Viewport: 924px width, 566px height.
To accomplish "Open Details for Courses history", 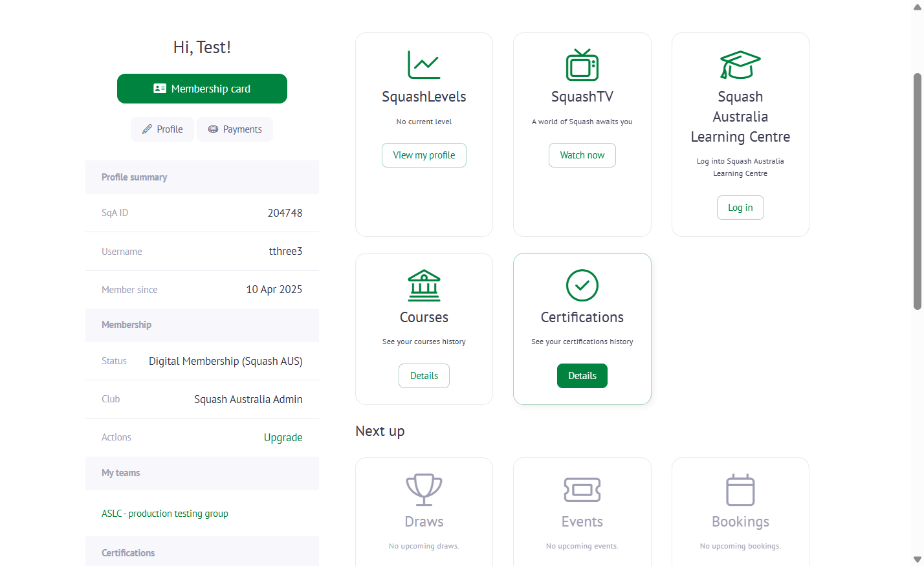I will [424, 376].
